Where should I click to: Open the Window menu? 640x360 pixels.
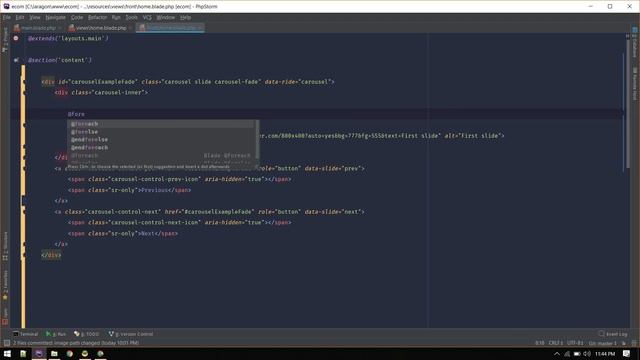click(166, 18)
